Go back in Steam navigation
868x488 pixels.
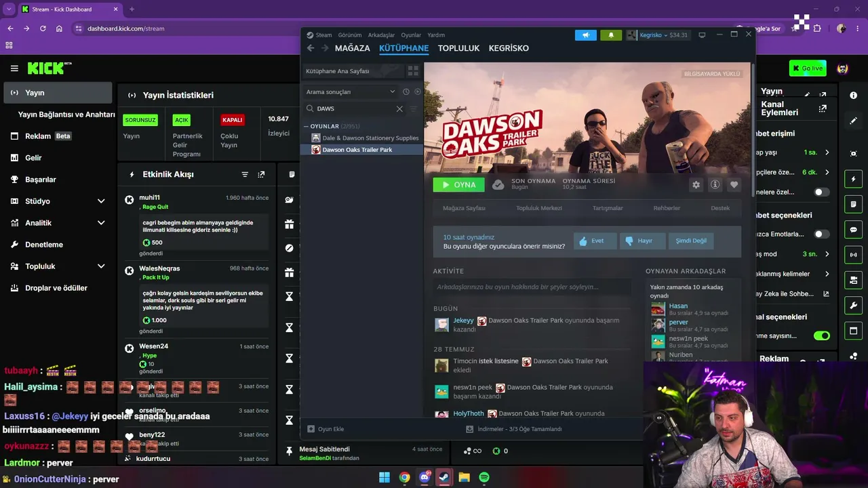311,48
